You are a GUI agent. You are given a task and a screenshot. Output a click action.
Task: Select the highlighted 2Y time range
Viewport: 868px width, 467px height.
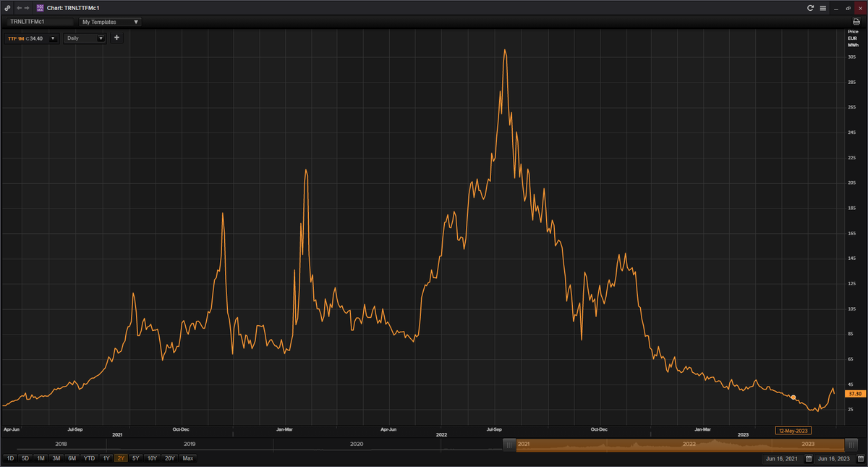pos(121,458)
